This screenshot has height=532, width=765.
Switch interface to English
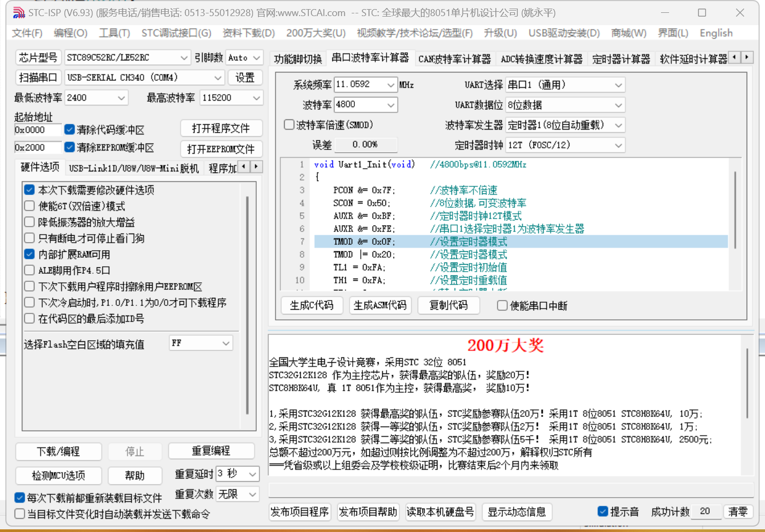[716, 33]
